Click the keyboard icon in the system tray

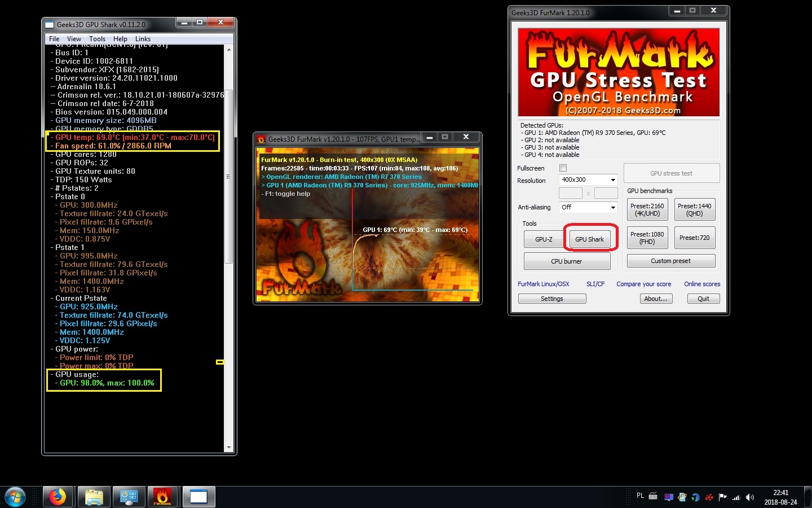pos(653,497)
